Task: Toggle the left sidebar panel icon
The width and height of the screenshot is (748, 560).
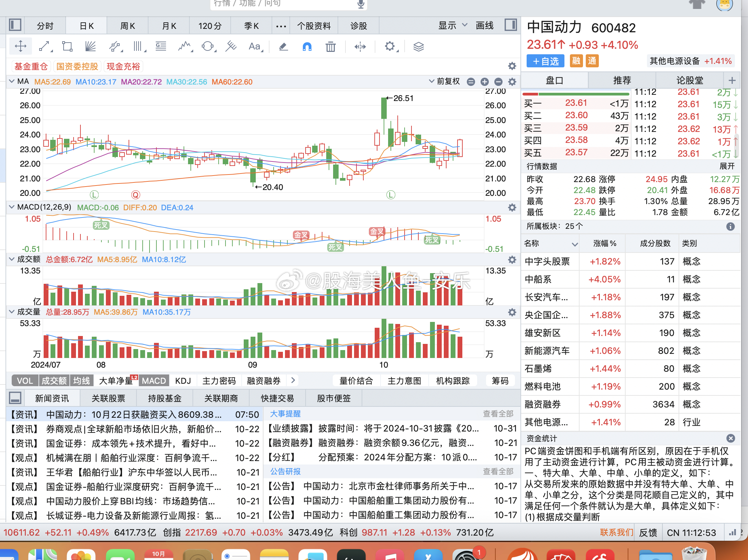Action: coord(15,25)
